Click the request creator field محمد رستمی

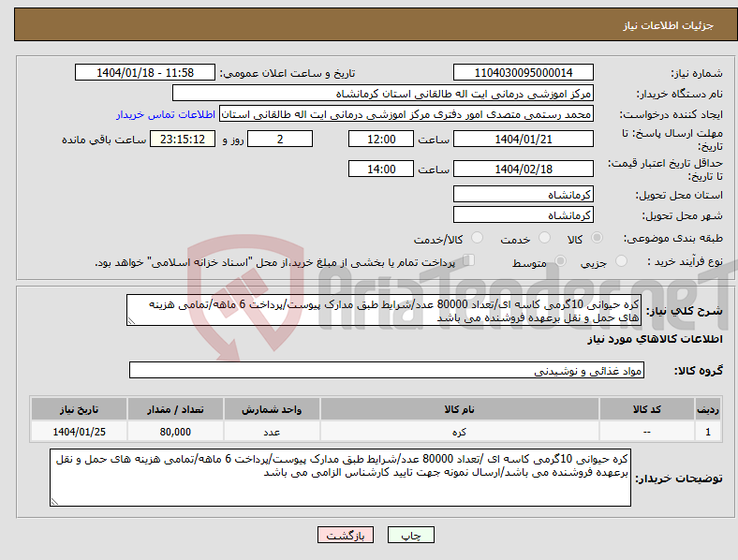(x=406, y=114)
